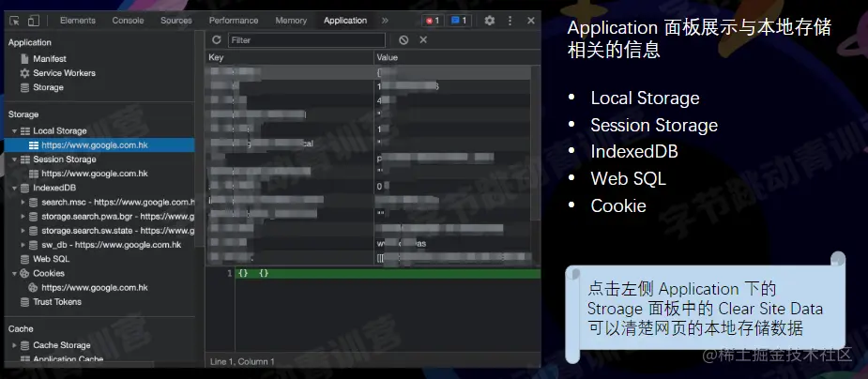Image resolution: width=868 pixels, height=379 pixels.
Task: Expand the storage.search.pwa.bgr database arrow
Action: click(23, 217)
